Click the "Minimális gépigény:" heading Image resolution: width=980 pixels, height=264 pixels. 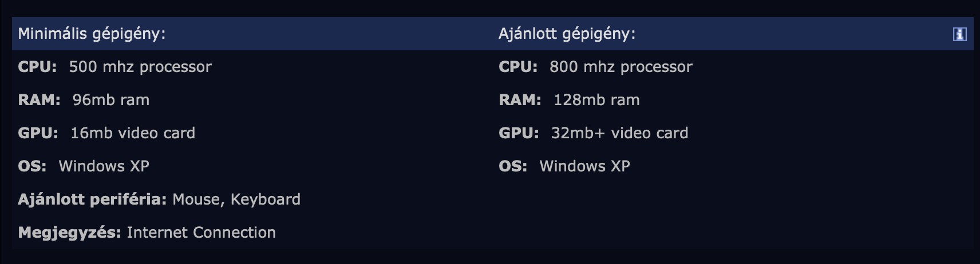point(92,34)
